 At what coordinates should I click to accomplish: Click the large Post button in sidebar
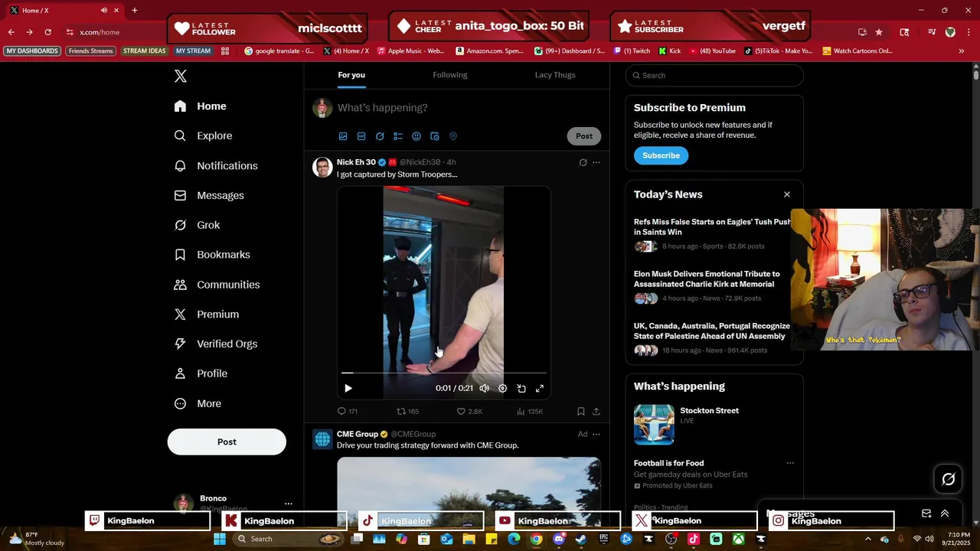[x=227, y=442]
